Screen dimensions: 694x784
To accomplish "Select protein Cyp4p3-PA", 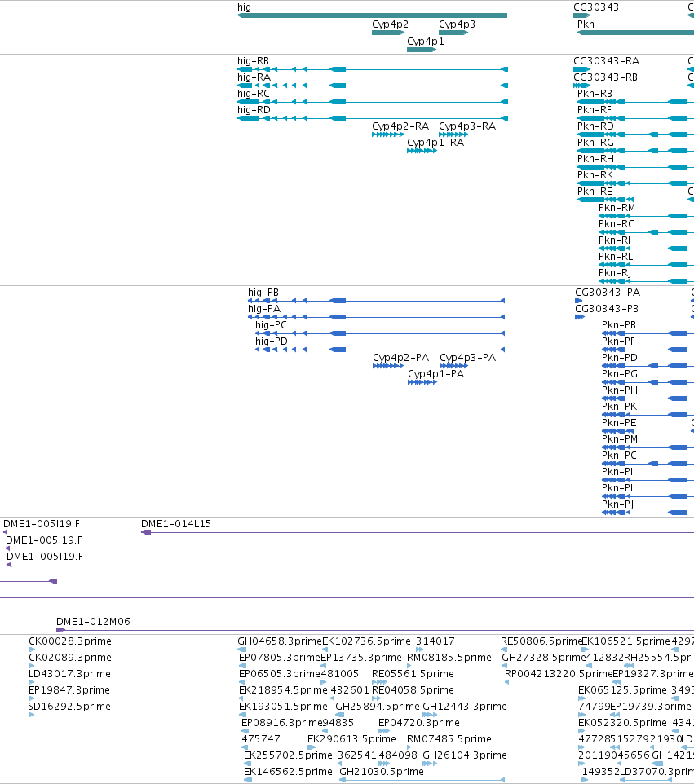I will (468, 358).
